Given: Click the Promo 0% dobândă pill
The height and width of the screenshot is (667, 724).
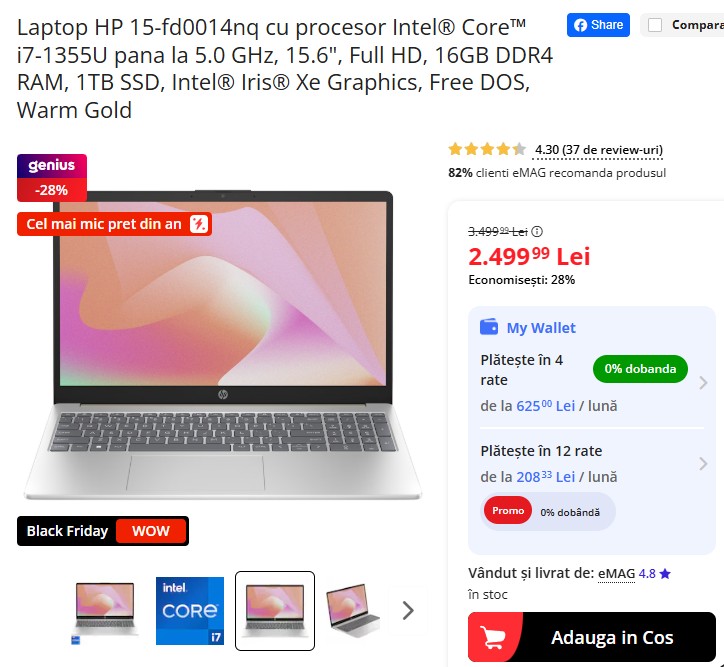Looking at the screenshot, I should click(x=548, y=512).
